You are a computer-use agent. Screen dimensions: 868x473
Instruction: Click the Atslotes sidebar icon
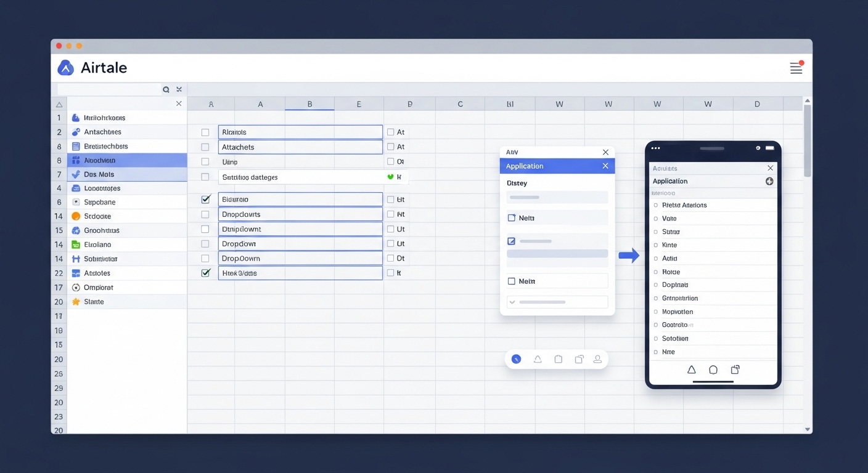76,273
